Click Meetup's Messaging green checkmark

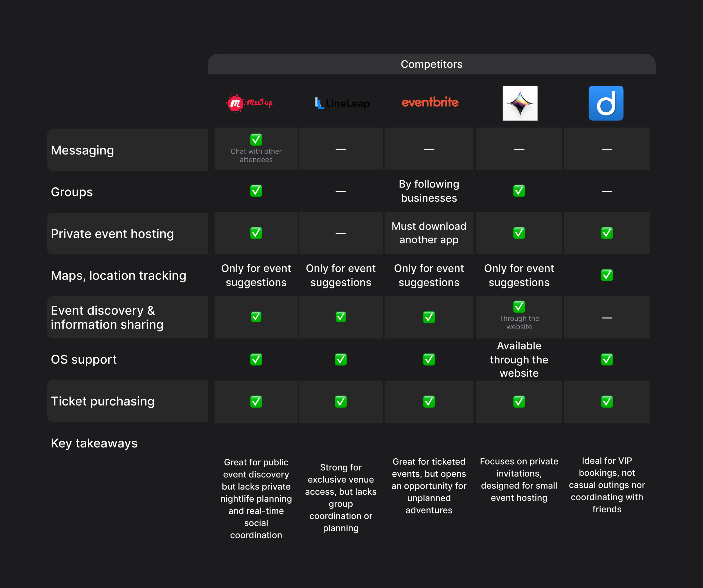pyautogui.click(x=256, y=140)
